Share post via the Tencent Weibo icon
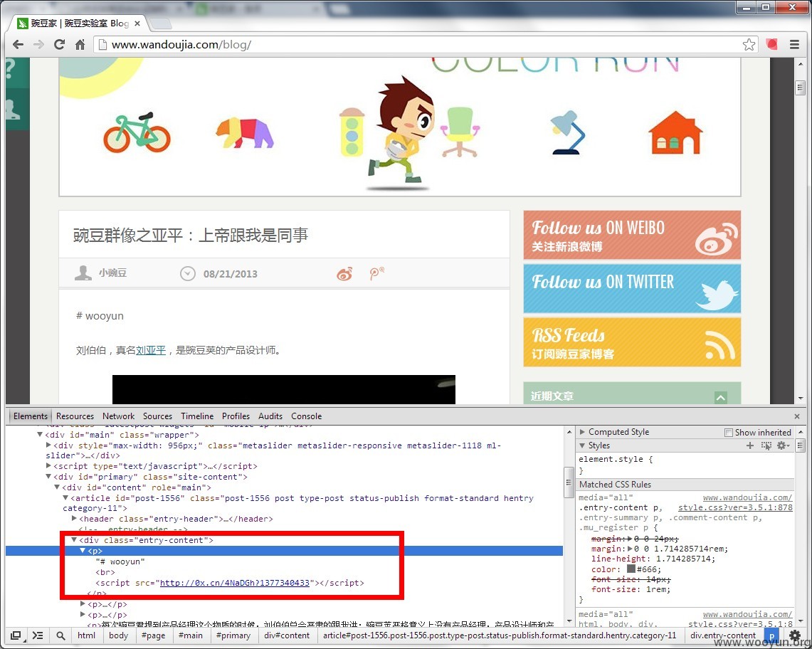812x649 pixels. (376, 273)
